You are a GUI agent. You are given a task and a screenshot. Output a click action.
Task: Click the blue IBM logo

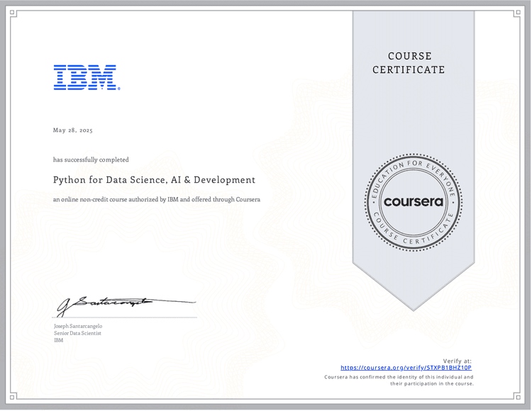coord(84,77)
